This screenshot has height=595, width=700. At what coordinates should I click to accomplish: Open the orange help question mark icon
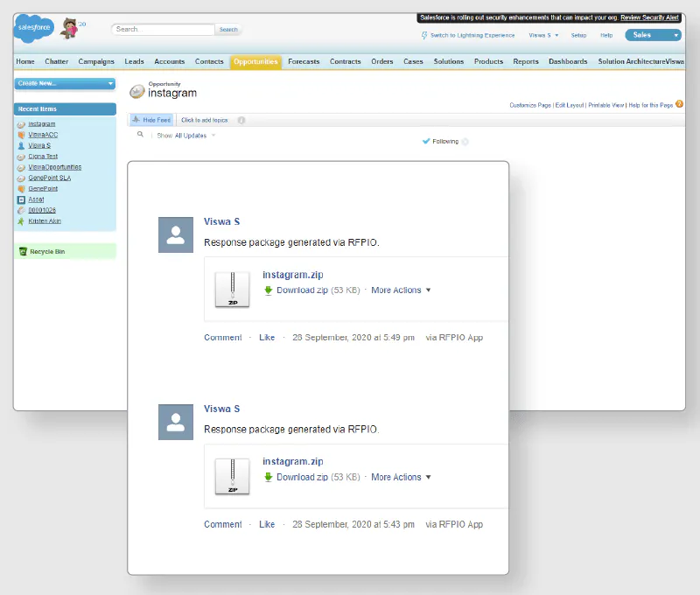pyautogui.click(x=679, y=104)
